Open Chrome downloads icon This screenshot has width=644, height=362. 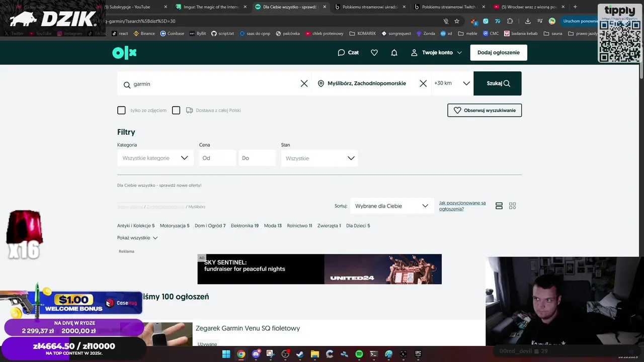pyautogui.click(x=528, y=21)
